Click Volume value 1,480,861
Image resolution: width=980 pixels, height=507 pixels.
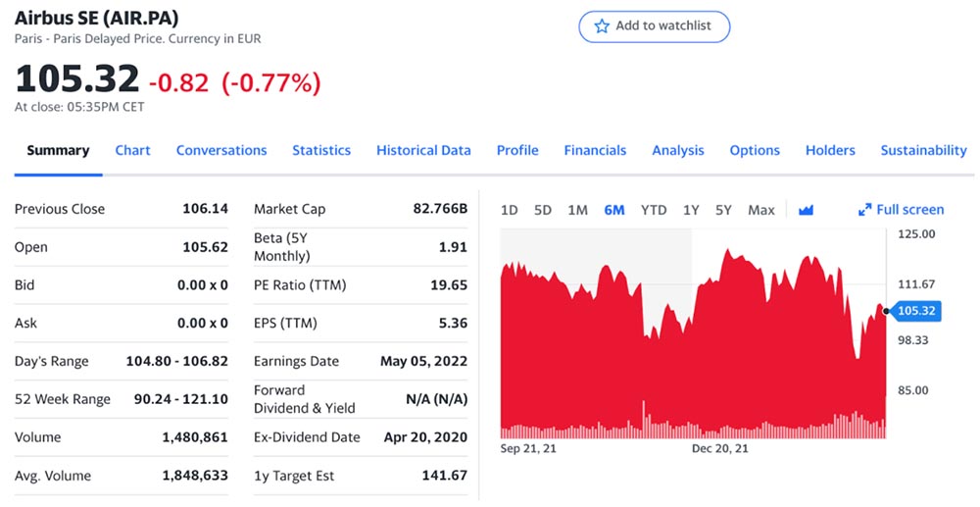195,437
